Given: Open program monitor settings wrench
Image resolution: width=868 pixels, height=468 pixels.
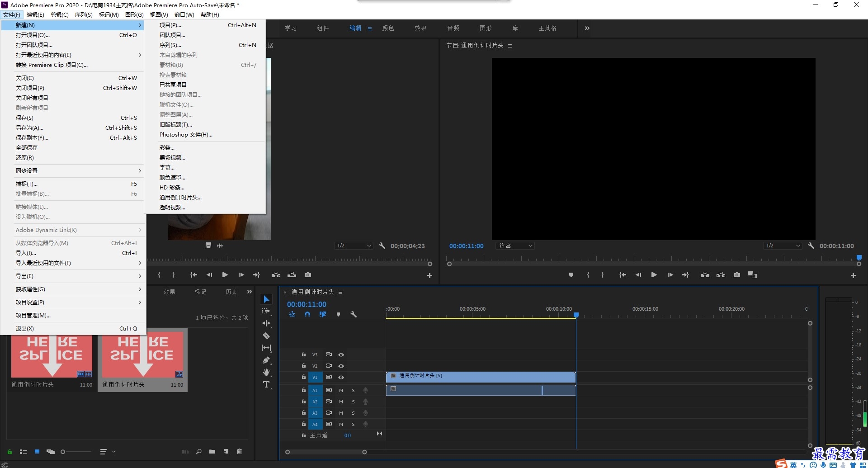Looking at the screenshot, I should [x=811, y=246].
